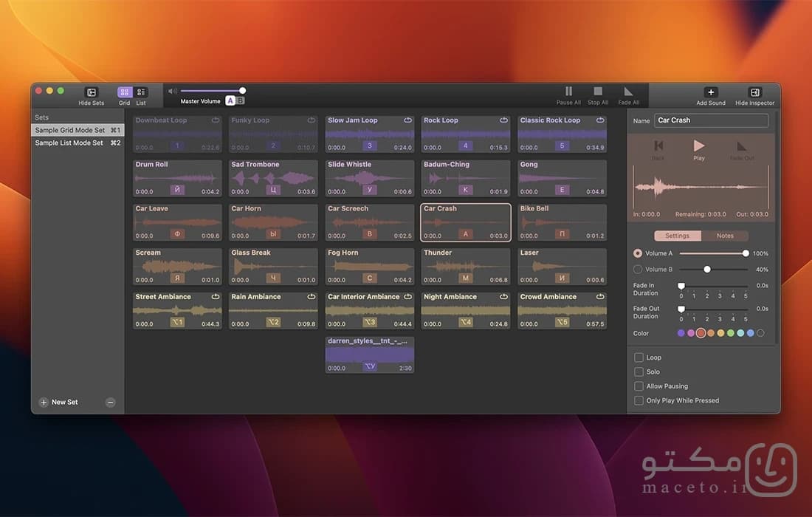Image resolution: width=812 pixels, height=517 pixels.
Task: Select Sample List Mode Set in the sidebar
Action: pyautogui.click(x=78, y=143)
